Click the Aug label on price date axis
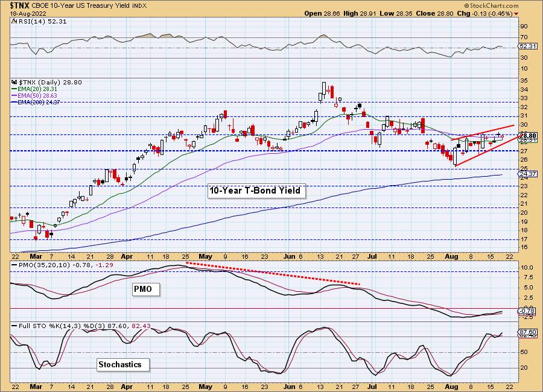The image size is (543, 392). click(451, 256)
